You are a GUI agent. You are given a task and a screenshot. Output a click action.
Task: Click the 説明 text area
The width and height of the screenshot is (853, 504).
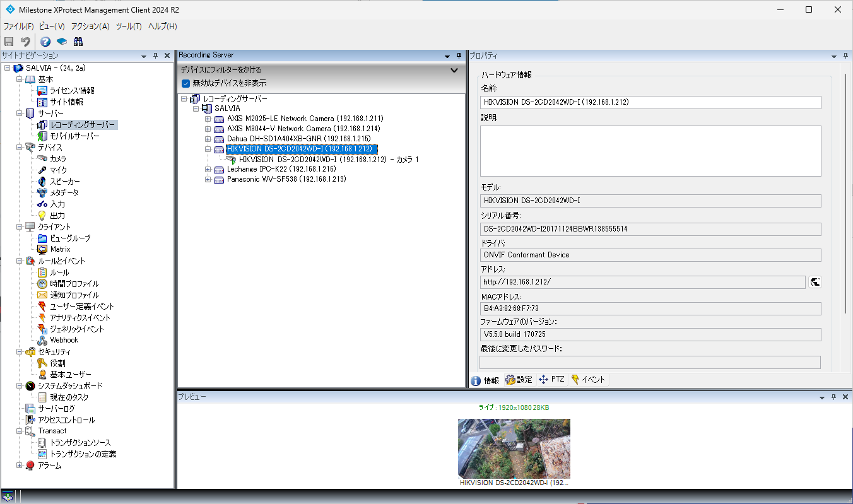(650, 151)
